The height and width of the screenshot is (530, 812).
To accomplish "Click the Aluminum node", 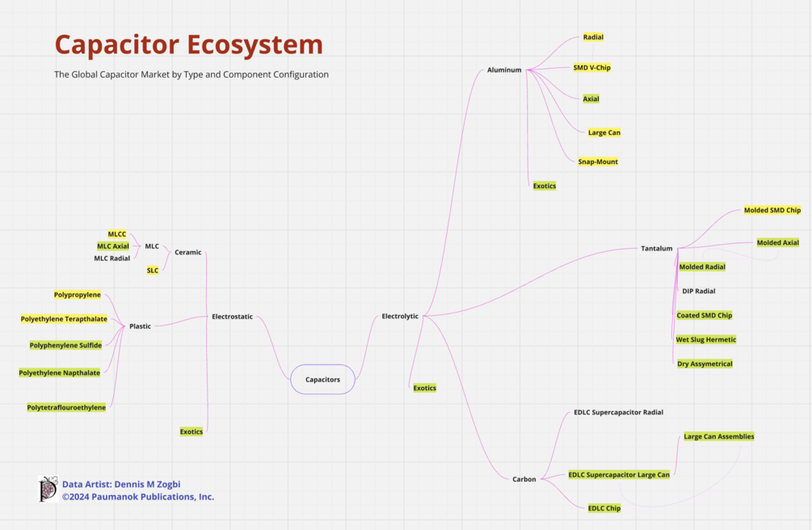I will coord(504,70).
